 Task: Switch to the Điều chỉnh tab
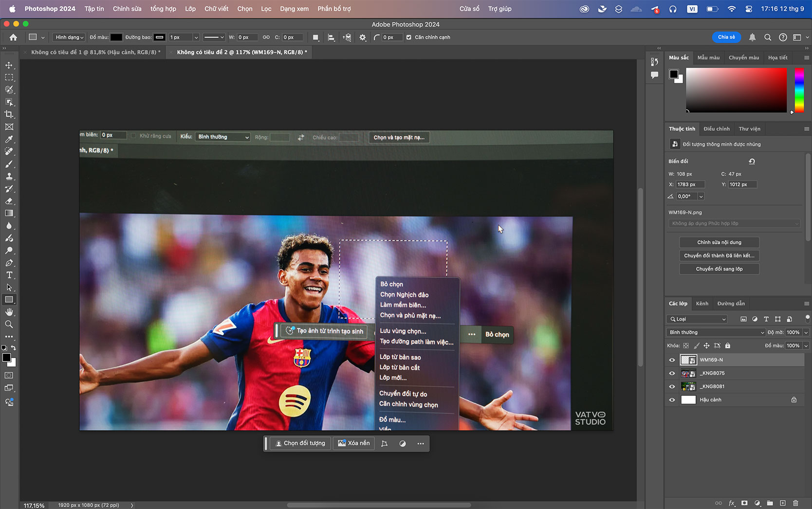tap(717, 129)
